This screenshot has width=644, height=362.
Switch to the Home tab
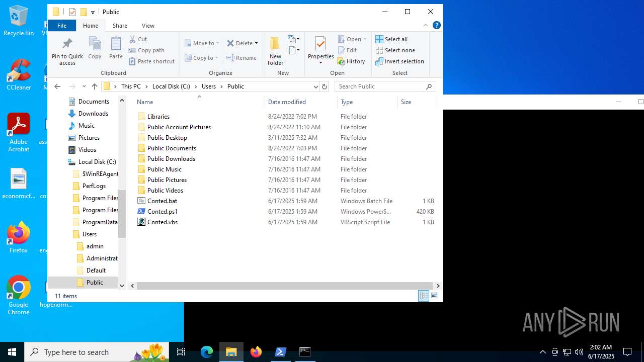[x=91, y=25]
